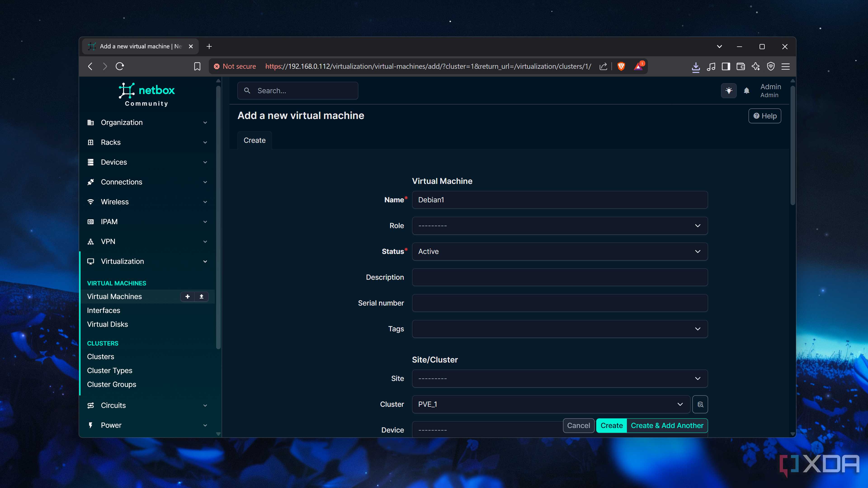Open the Help button

tap(764, 115)
